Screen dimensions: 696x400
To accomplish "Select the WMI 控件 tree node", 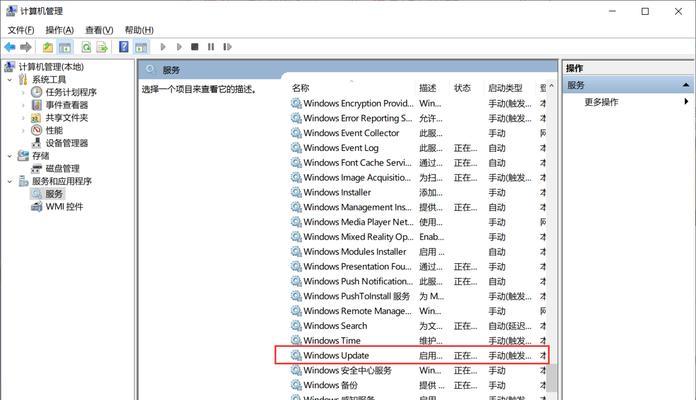I will [x=64, y=206].
